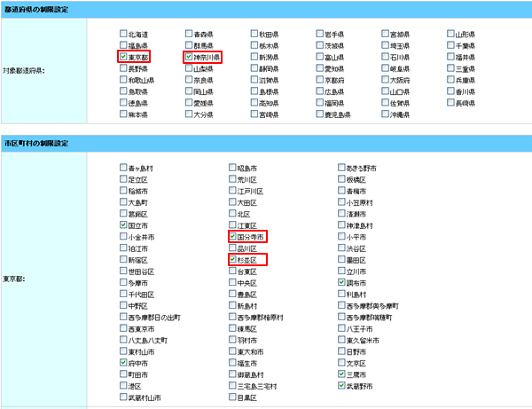
Task: Check the 北海道 prefecture checkbox
Action: point(123,34)
